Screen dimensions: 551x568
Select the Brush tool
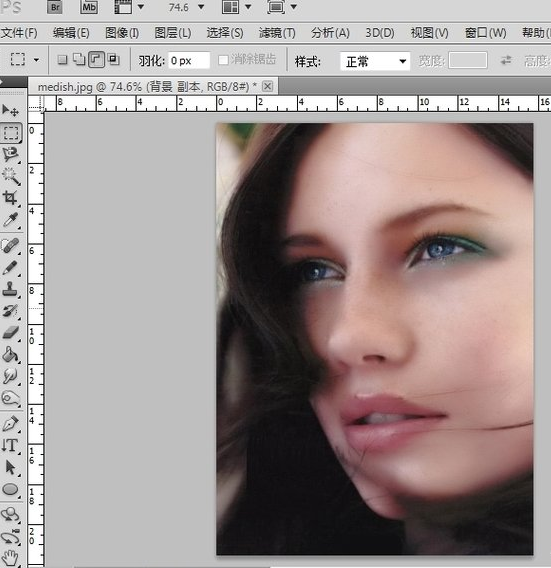tap(11, 268)
